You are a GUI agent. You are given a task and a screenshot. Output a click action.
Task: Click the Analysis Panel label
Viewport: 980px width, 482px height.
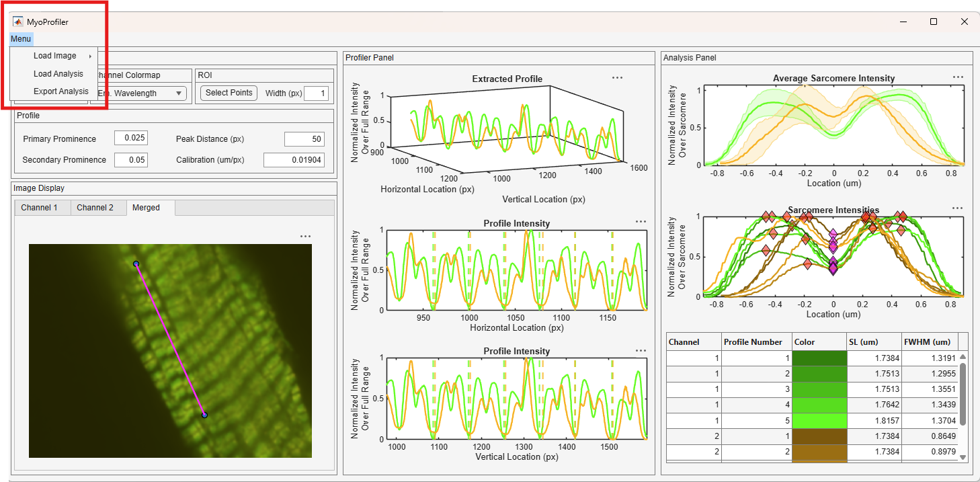690,58
